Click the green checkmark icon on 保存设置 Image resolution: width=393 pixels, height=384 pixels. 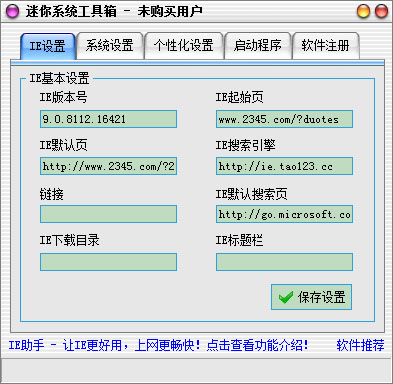pyautogui.click(x=286, y=297)
